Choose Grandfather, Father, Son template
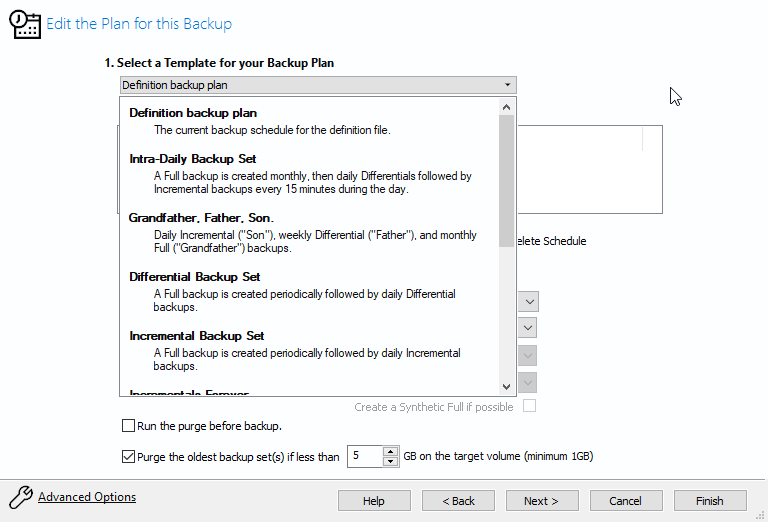This screenshot has height=522, width=768. [309, 233]
